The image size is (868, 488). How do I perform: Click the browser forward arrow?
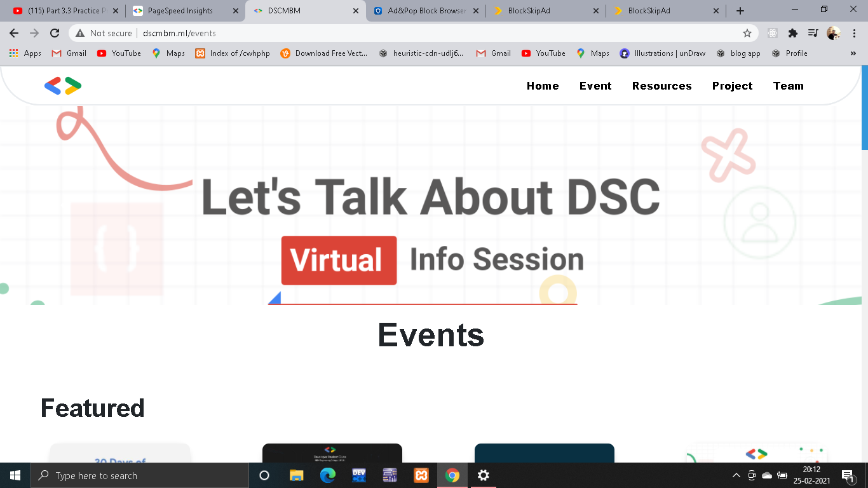point(34,33)
